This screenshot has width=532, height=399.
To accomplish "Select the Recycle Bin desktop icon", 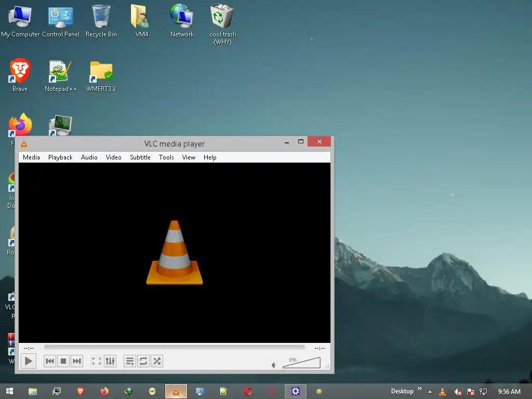I will [101, 21].
